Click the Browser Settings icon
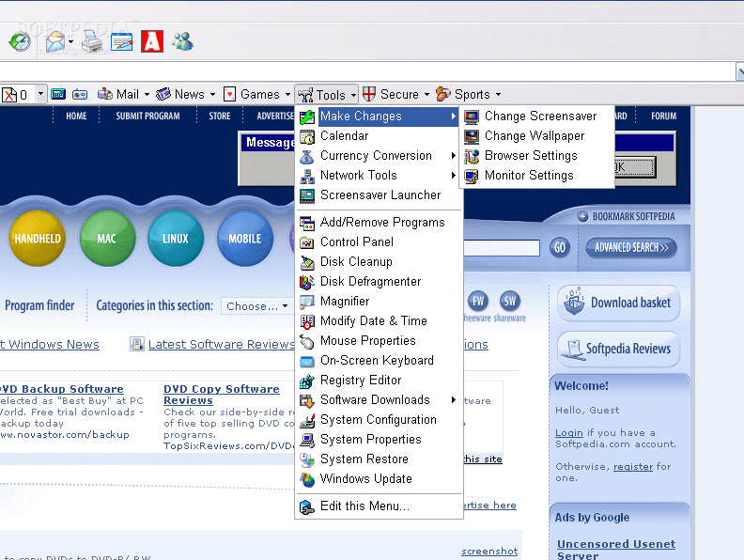The width and height of the screenshot is (744, 560). click(x=472, y=156)
